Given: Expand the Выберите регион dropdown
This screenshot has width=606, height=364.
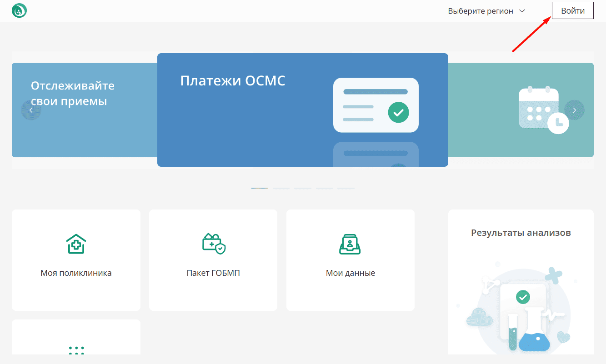Looking at the screenshot, I should pos(481,11).
